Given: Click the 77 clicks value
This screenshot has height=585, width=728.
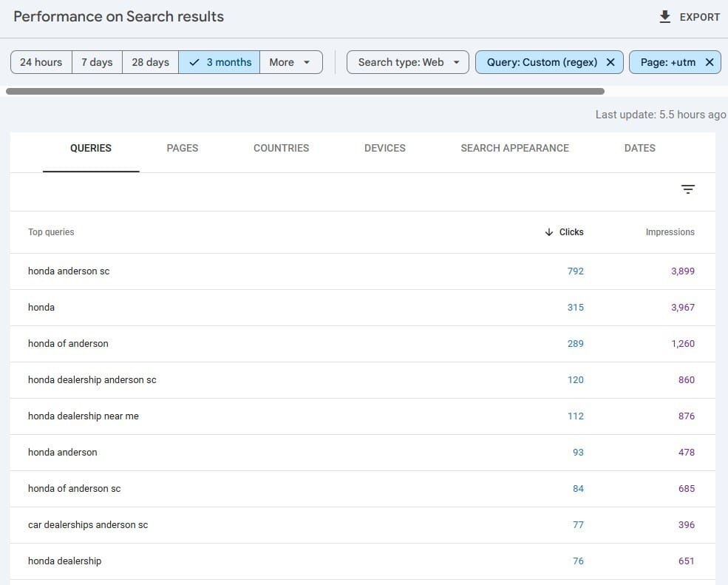Looking at the screenshot, I should pos(578,525).
